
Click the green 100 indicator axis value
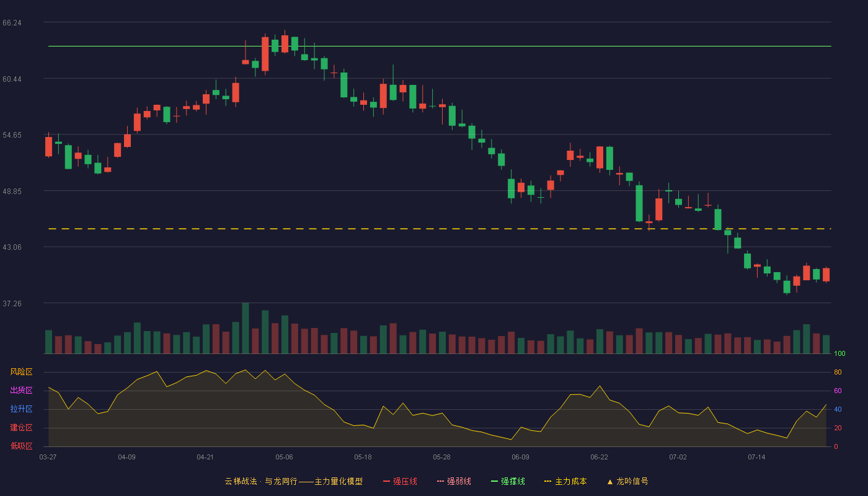839,354
